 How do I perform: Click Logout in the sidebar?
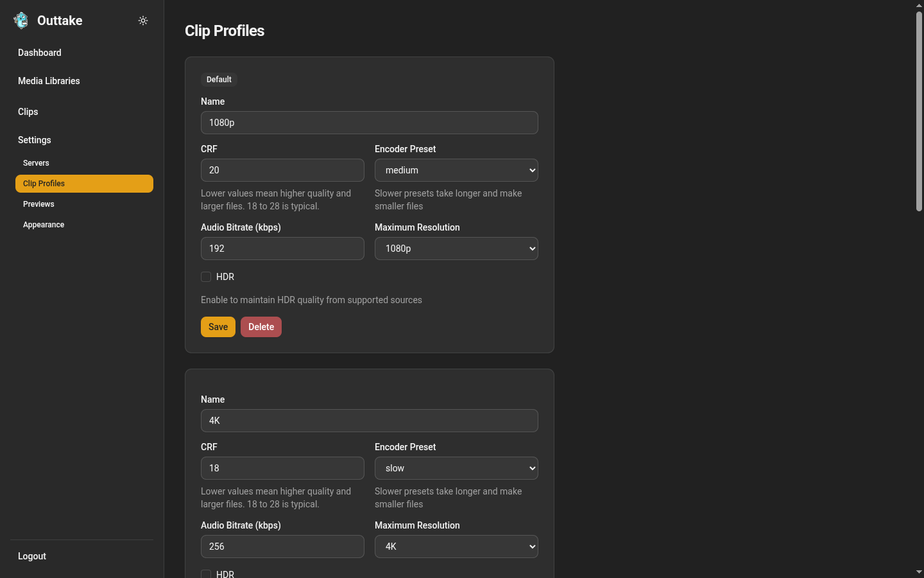[32, 556]
